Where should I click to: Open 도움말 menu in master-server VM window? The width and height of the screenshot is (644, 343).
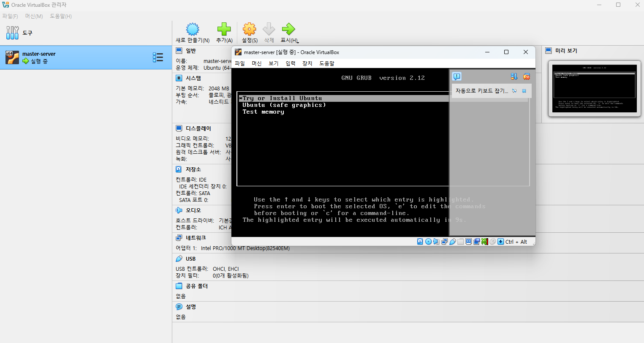tap(327, 63)
